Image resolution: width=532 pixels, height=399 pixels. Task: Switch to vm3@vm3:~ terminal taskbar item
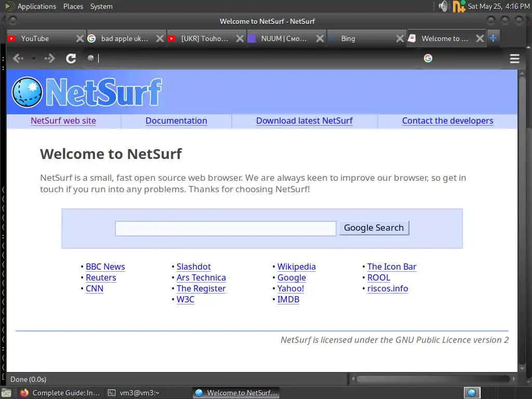[x=134, y=393]
